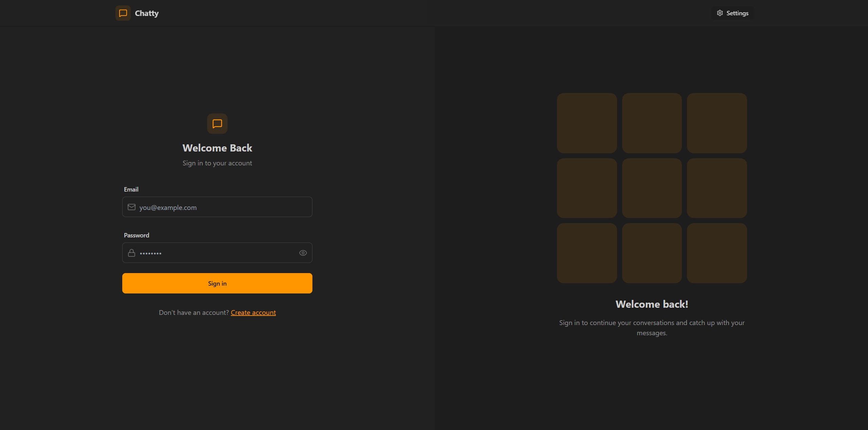Click the top-left tile in the grid
Screen dimensions: 868x430
587,123
